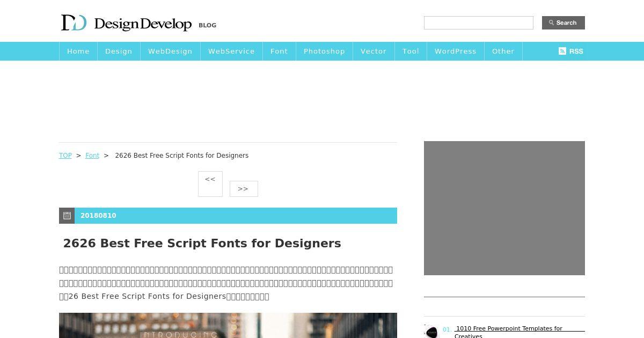Open the Vector menu item
Screen dimensions: 644x338
tap(374, 51)
